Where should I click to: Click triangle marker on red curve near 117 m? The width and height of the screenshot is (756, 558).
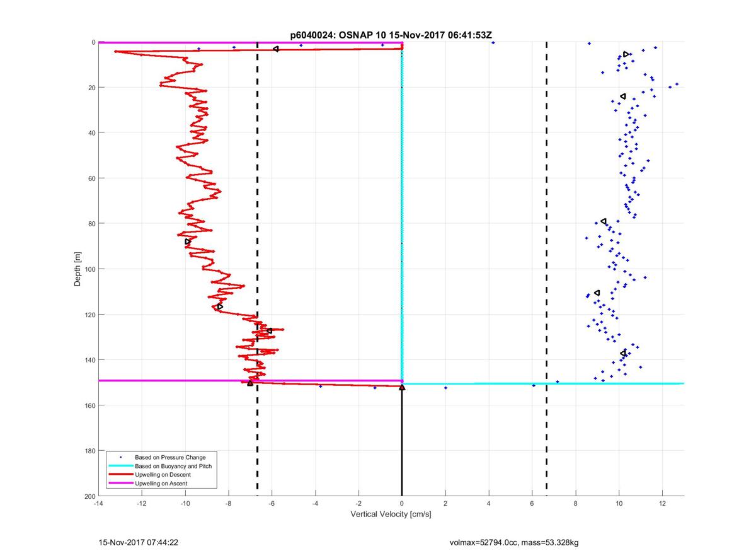(220, 306)
